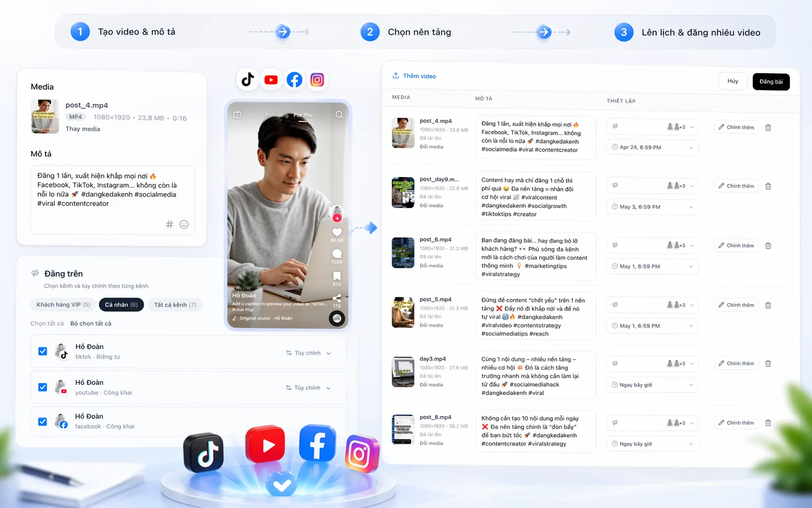812x508 pixels.
Task: Expand Tùy chỉnh for the youtube channel
Action: click(x=309, y=388)
